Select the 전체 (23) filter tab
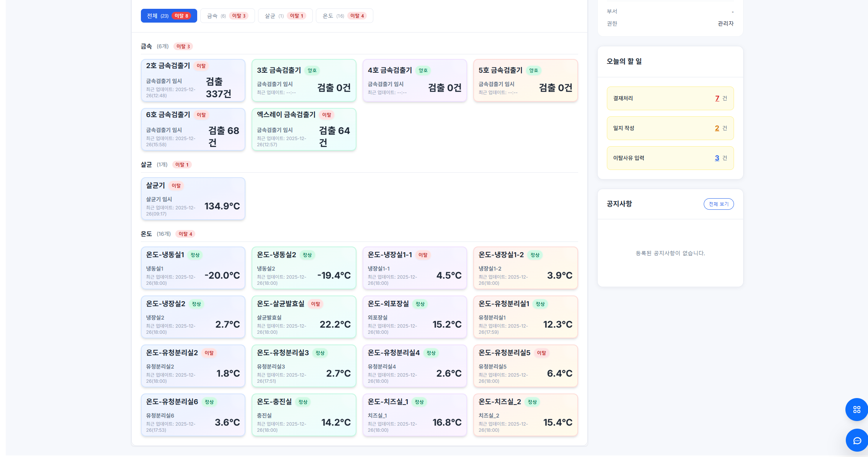 168,16
